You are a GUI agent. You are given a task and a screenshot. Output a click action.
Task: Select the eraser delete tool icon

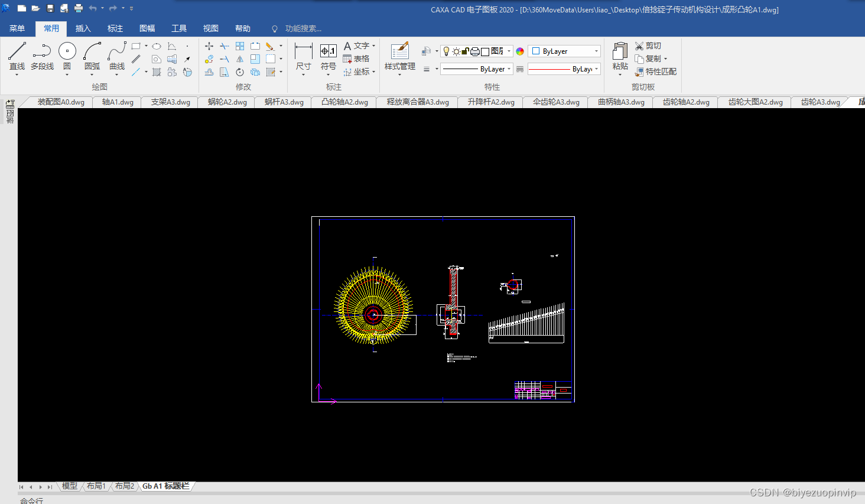tap(269, 46)
